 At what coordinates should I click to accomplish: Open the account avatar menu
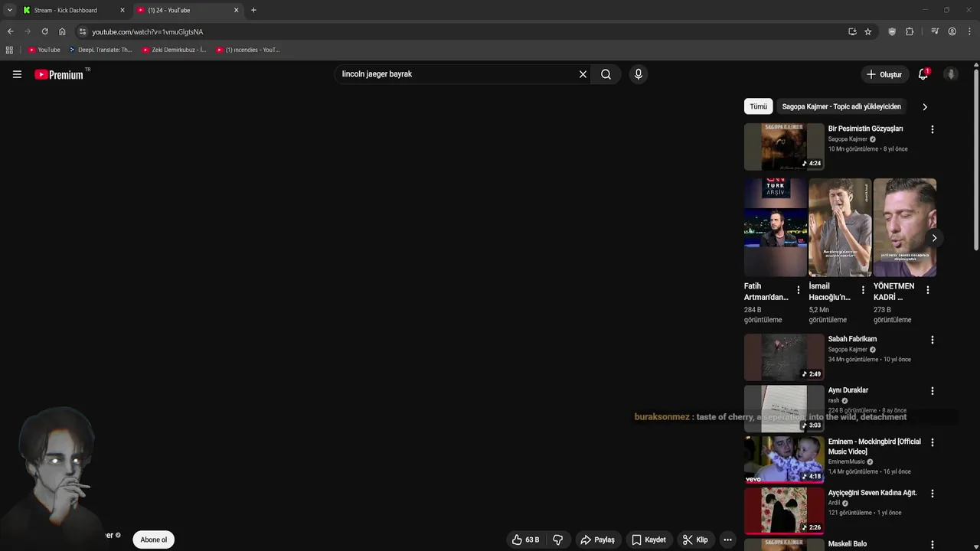(x=951, y=74)
